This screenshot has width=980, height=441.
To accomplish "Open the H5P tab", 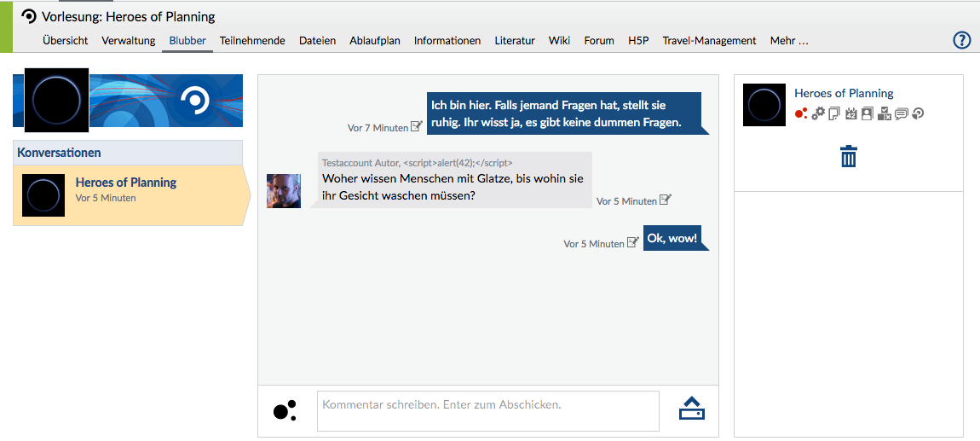I will click(x=639, y=41).
